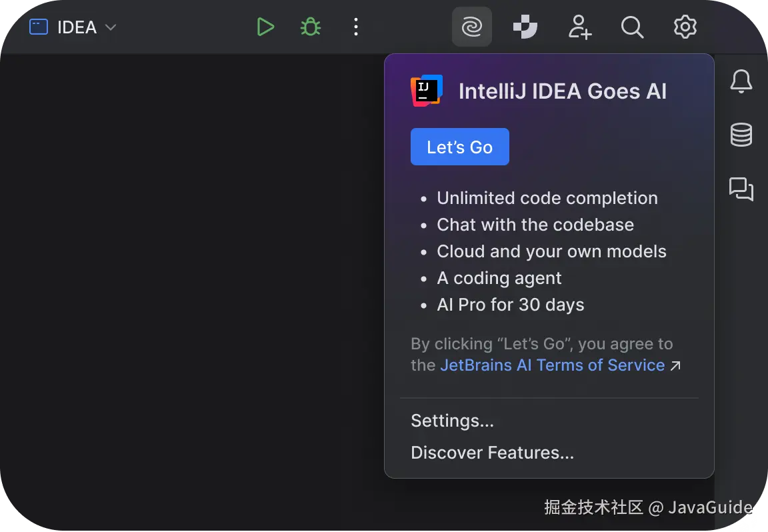Open the IDE settings gear icon
Viewport: 768px width, 532px height.
[685, 27]
